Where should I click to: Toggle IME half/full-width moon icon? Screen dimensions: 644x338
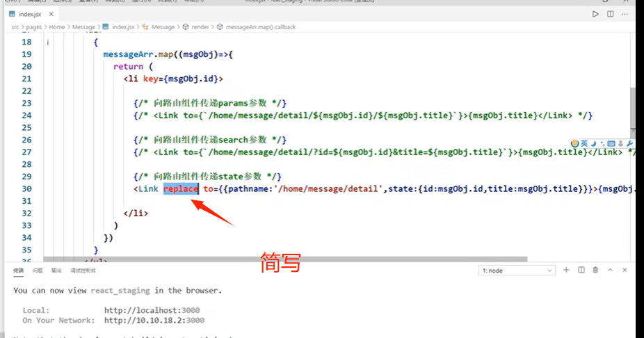(x=593, y=143)
